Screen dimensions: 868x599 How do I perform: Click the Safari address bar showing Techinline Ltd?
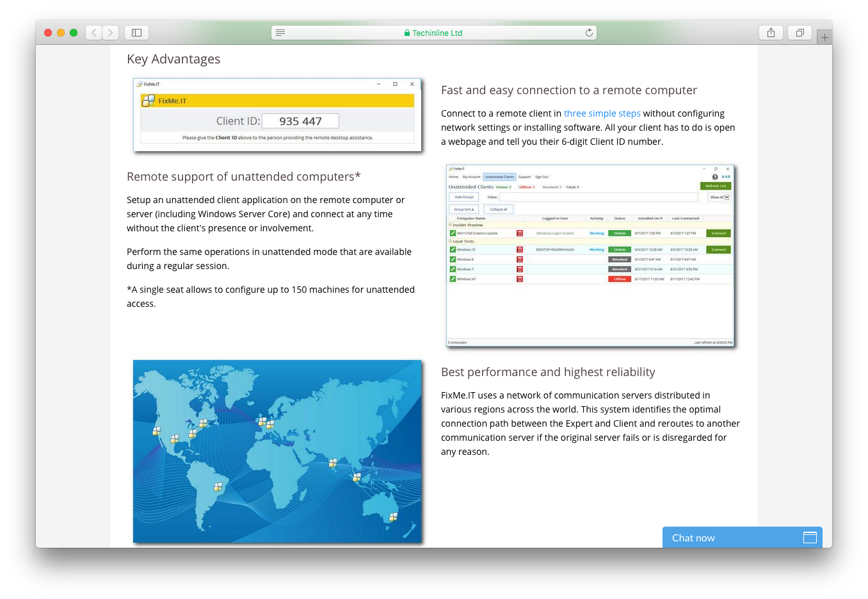click(x=434, y=33)
